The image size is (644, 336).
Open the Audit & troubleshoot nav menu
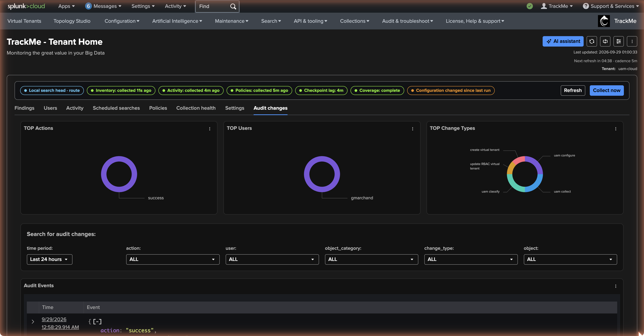click(x=408, y=21)
